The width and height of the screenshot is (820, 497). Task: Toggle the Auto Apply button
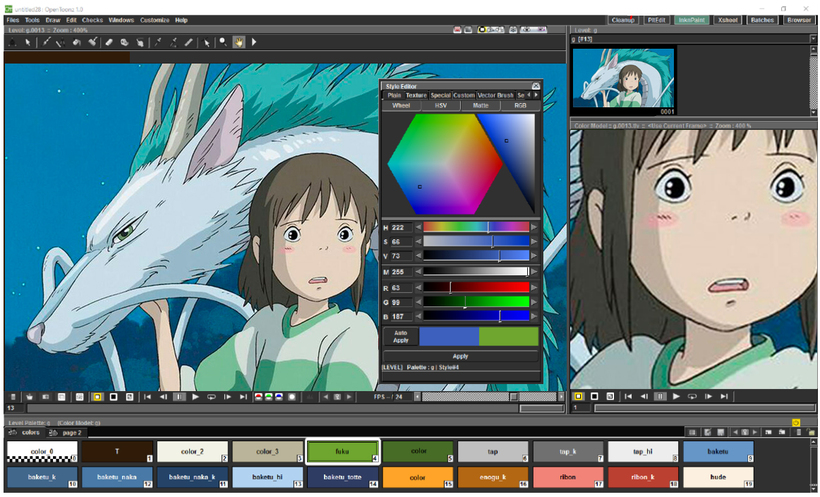(400, 336)
